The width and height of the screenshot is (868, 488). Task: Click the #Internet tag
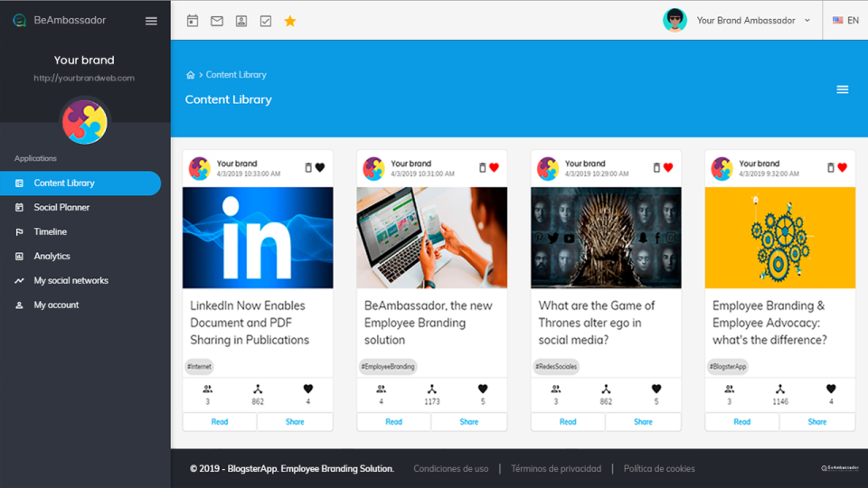coord(199,366)
